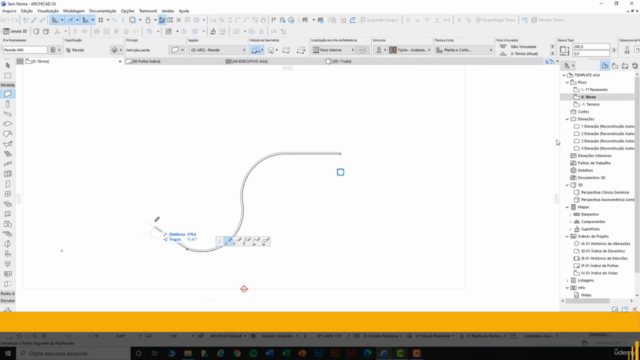Click the Redo icon in toolbar
Screen dimensions: 640x360
(x=15, y=20)
